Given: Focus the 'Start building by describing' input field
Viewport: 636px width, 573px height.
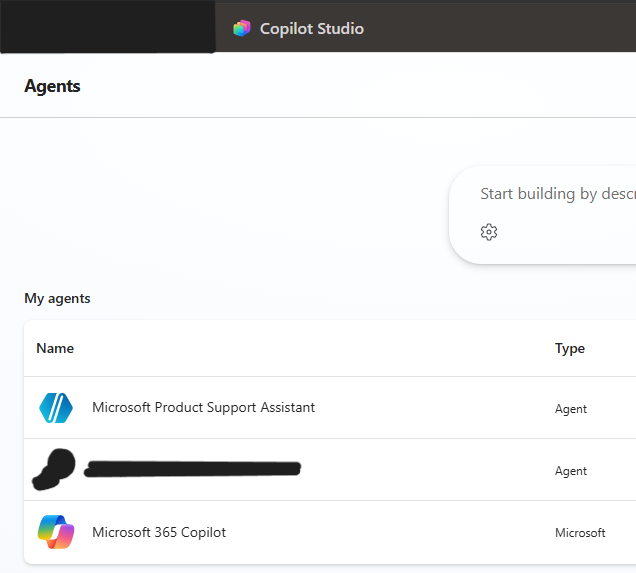Looking at the screenshot, I should [x=558, y=194].
